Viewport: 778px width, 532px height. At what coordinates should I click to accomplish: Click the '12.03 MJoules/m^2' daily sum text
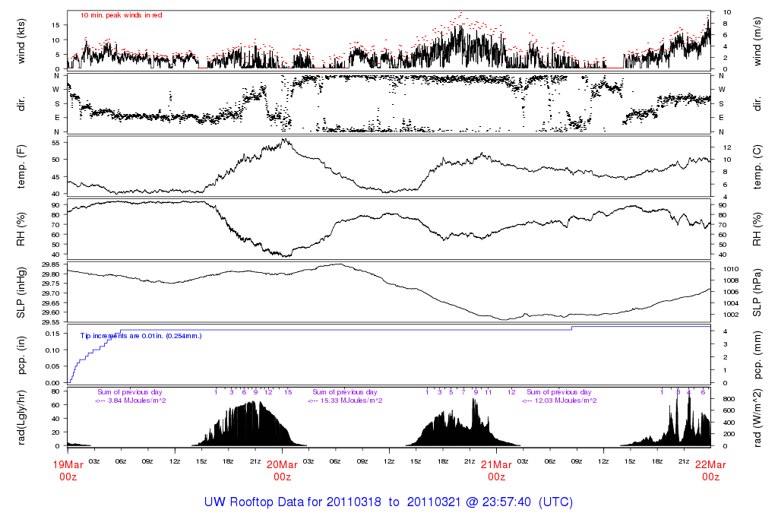565,401
